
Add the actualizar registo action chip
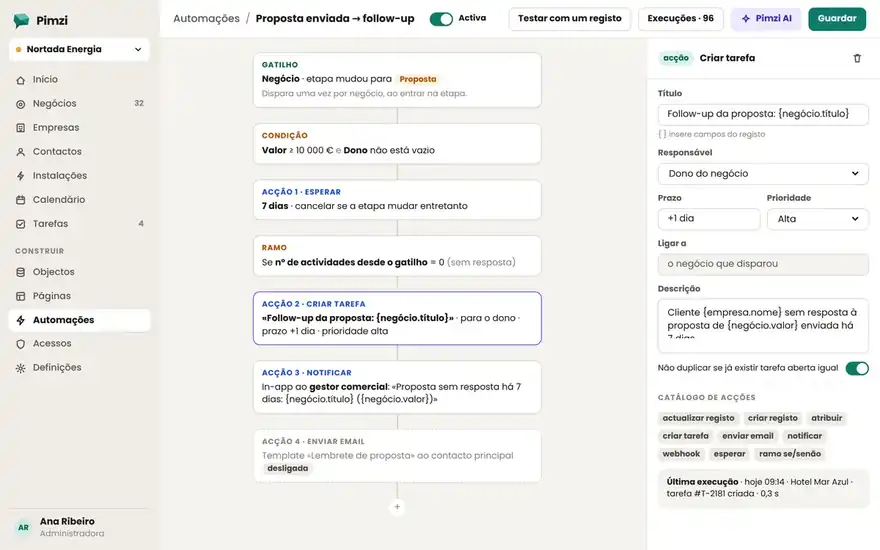click(x=698, y=418)
